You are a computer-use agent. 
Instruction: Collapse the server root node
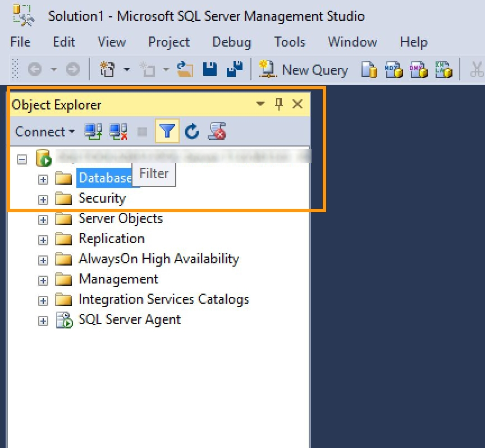point(22,159)
